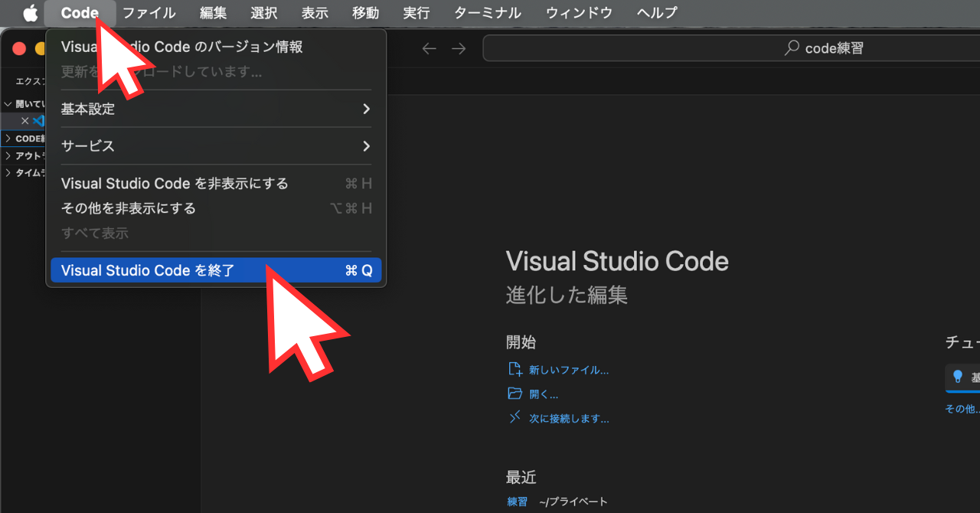Collapse the 開いているエディター section

8,103
